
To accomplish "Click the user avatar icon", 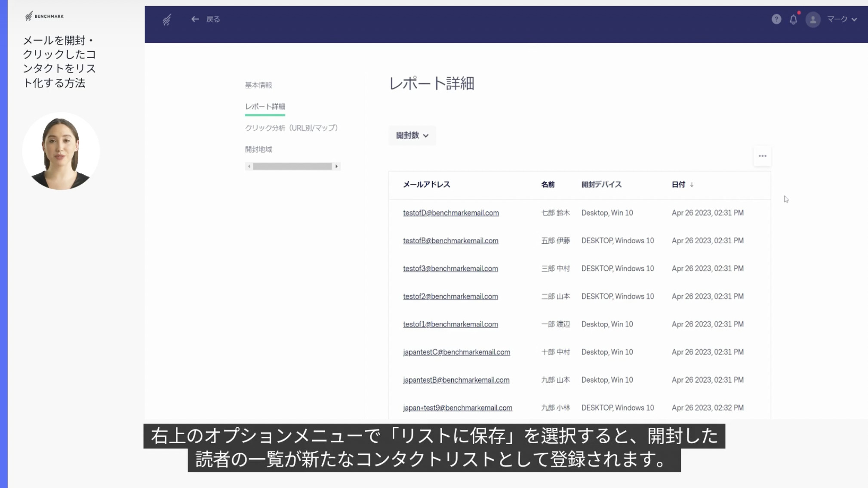I will [813, 19].
